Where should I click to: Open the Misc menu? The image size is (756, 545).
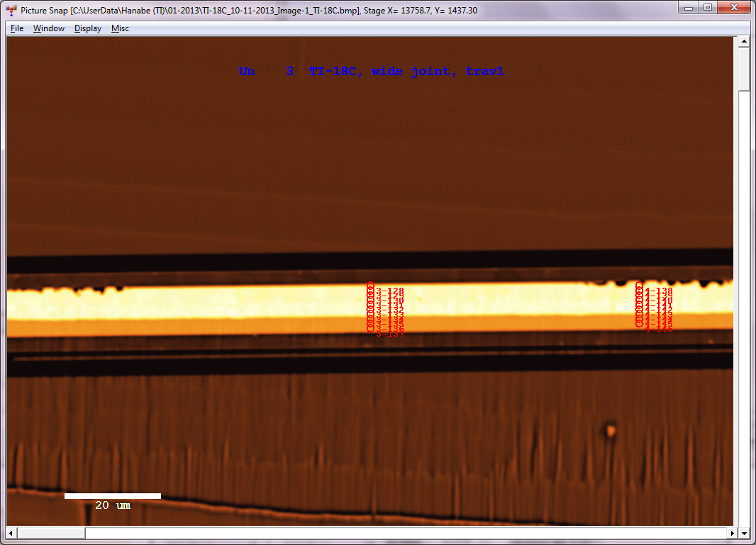[x=120, y=28]
